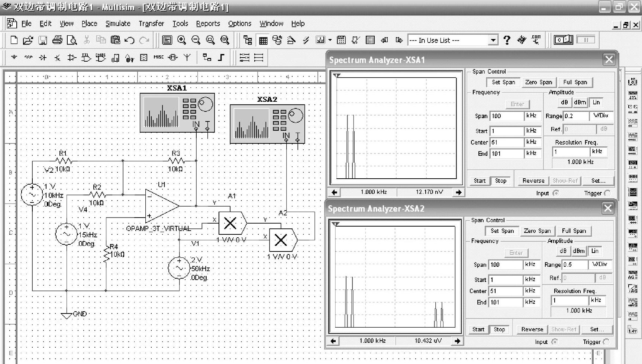The height and width of the screenshot is (364, 642).
Task: Open the Transfer menu
Action: (151, 23)
